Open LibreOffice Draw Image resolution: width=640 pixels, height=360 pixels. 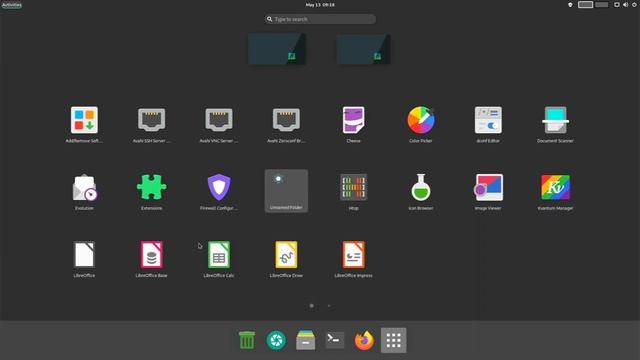[x=286, y=258]
